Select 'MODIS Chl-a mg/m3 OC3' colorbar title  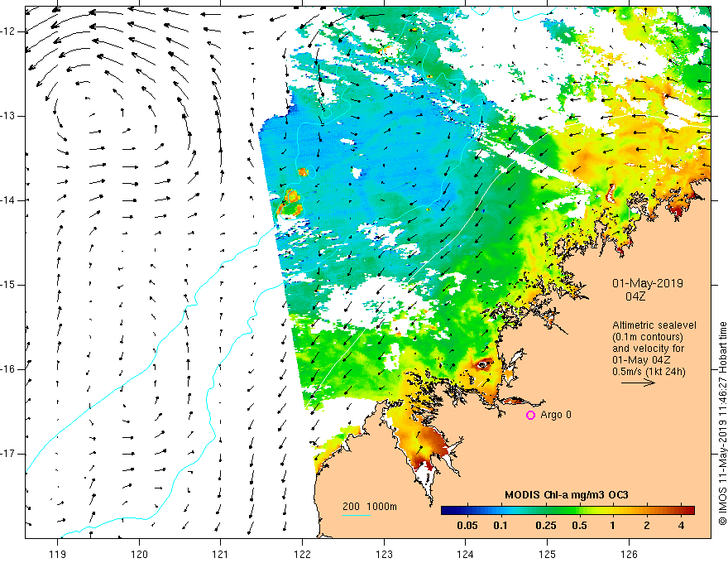[x=567, y=495]
